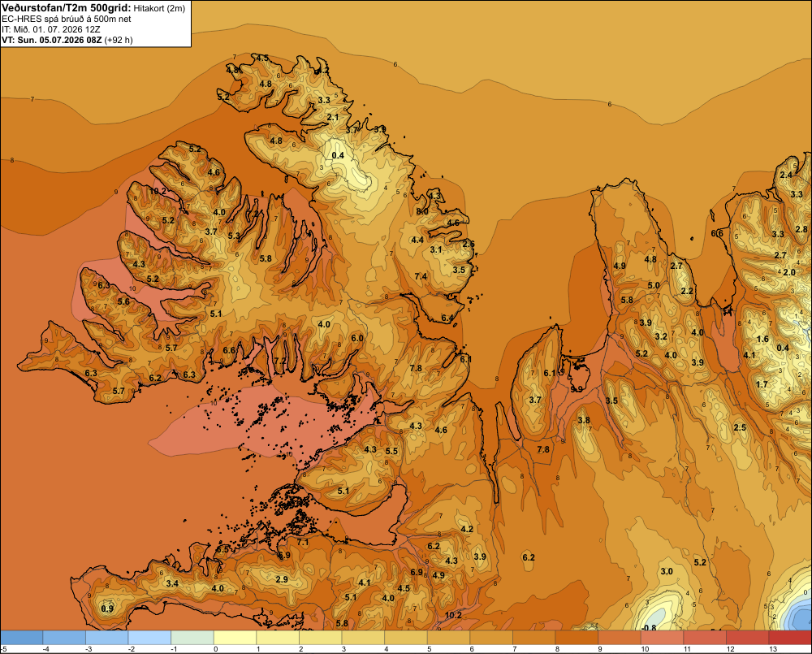Click the legend scale label '-5'
Image resolution: width=812 pixels, height=654 pixels.
point(3,649)
